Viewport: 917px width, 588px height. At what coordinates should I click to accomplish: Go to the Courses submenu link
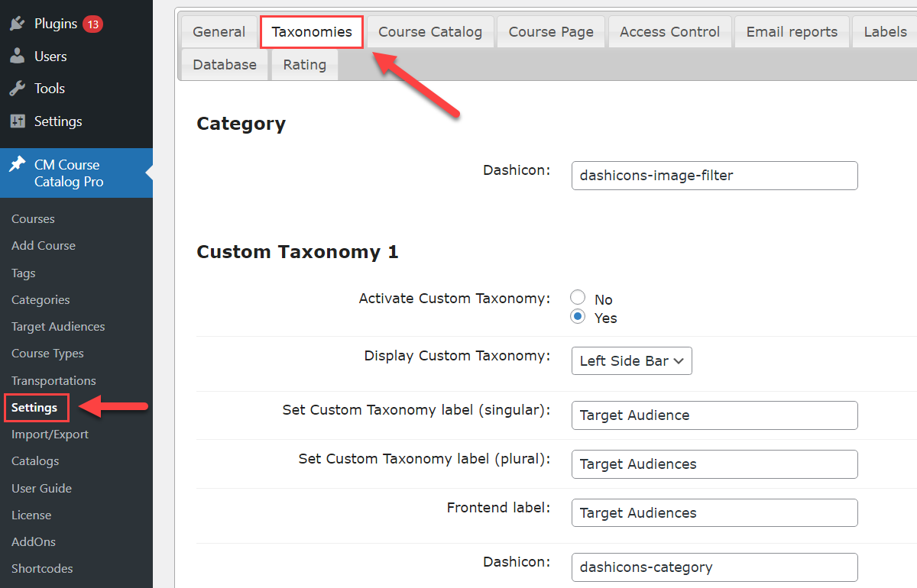[x=33, y=219]
